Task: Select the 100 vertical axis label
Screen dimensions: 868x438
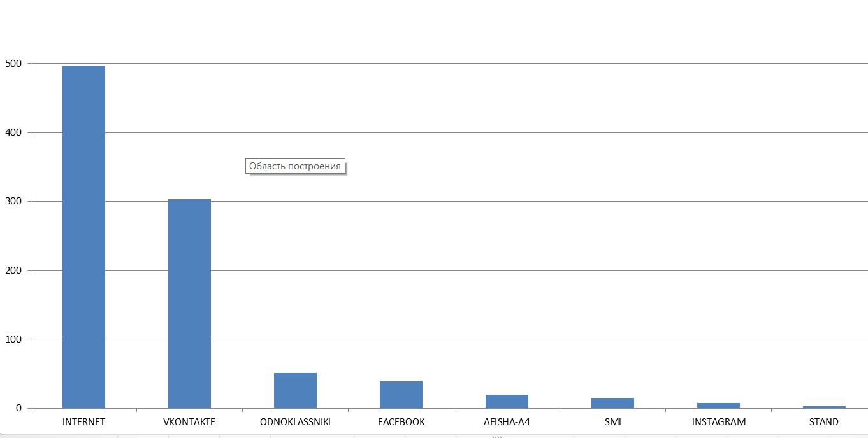Action: pyautogui.click(x=13, y=339)
